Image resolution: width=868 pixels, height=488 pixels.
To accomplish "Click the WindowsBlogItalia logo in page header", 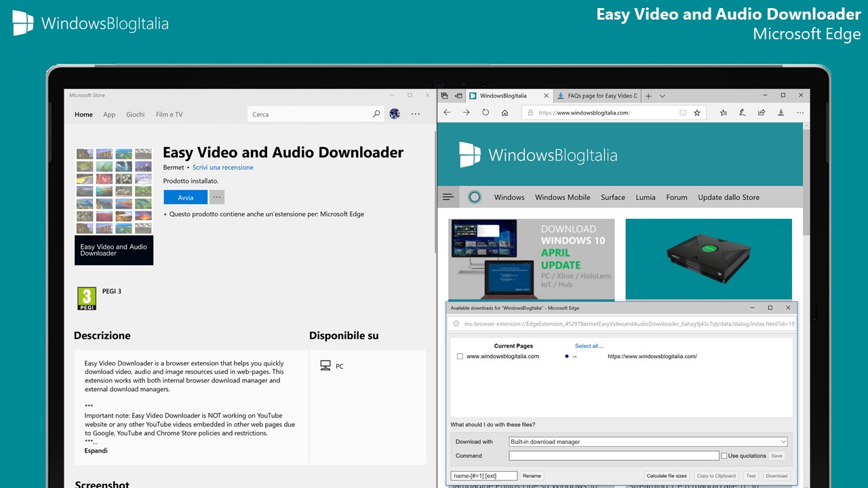I will [x=538, y=155].
